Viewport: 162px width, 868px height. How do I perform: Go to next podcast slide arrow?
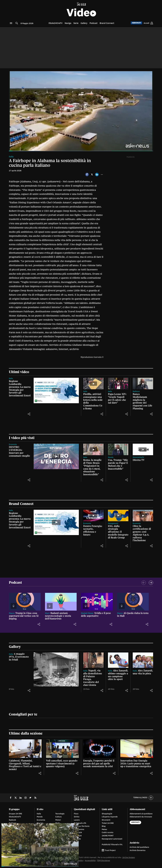151,583
